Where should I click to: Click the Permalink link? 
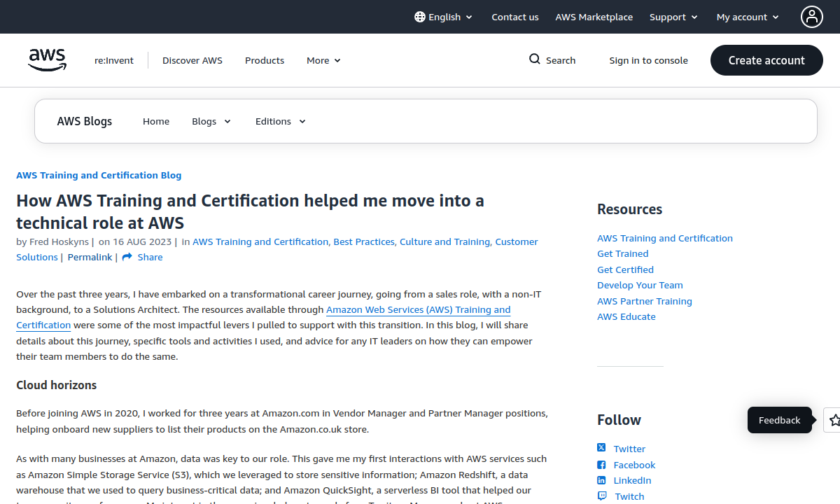(90, 257)
